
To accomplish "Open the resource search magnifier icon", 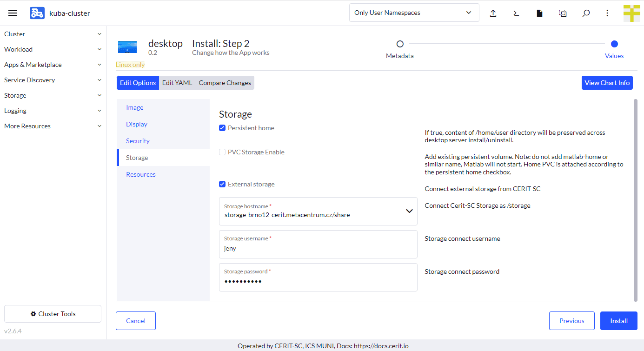I will pyautogui.click(x=586, y=13).
